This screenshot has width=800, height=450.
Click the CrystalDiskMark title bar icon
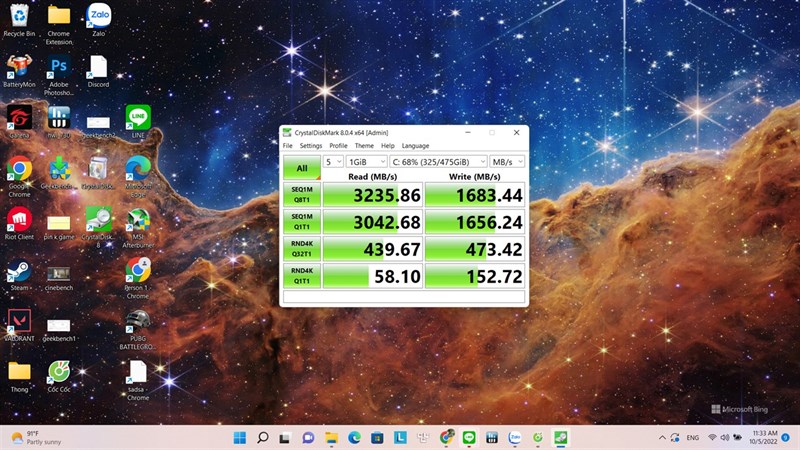287,133
